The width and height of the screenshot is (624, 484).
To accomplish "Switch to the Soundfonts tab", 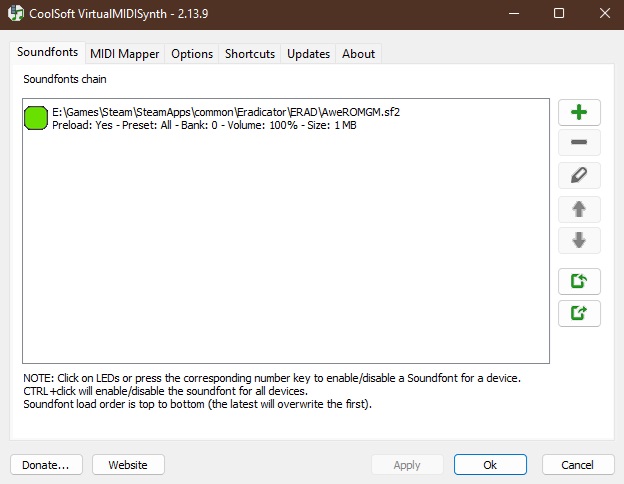I will (x=47, y=52).
